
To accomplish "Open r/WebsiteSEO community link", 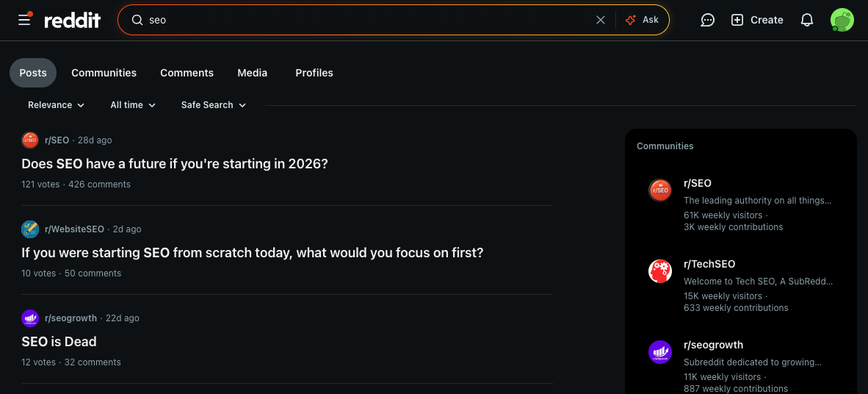I will tap(75, 229).
